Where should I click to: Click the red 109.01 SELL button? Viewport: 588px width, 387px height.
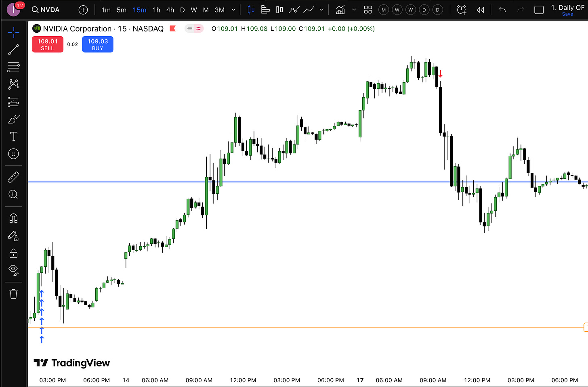[x=48, y=44]
